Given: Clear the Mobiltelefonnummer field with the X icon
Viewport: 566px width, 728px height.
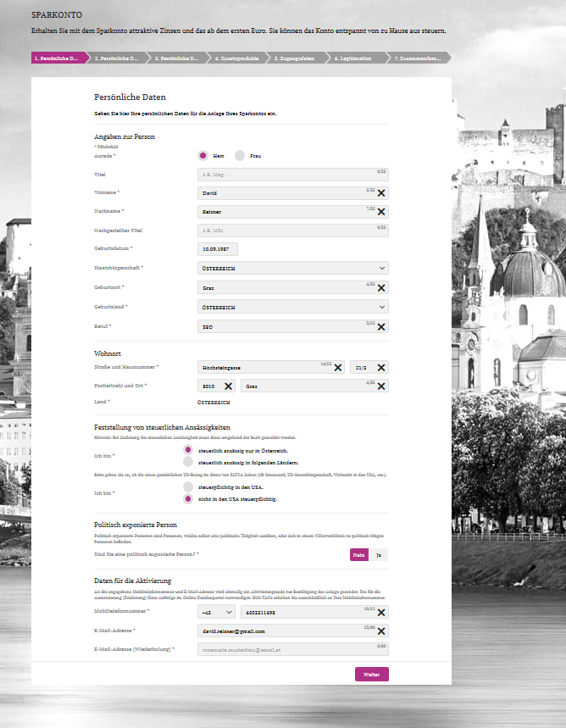Looking at the screenshot, I should pyautogui.click(x=380, y=612).
